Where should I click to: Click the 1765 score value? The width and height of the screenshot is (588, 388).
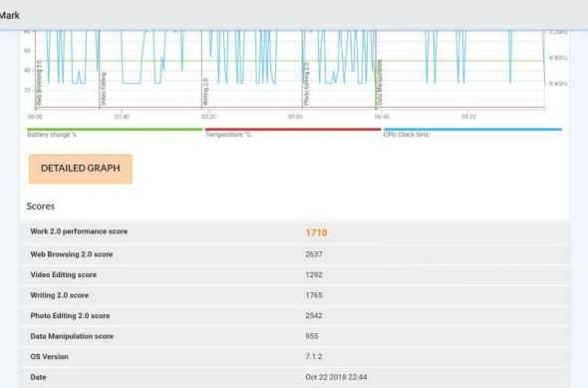click(x=314, y=295)
